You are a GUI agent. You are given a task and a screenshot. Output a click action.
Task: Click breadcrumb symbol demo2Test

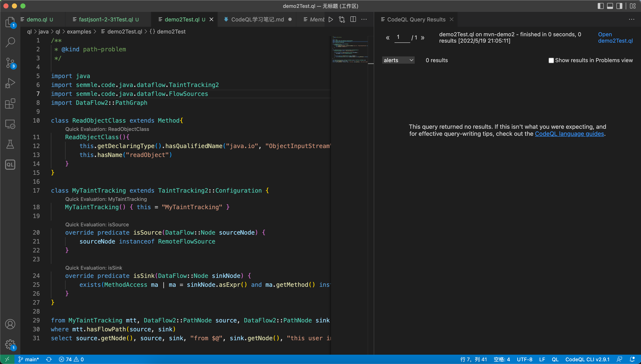click(168, 31)
